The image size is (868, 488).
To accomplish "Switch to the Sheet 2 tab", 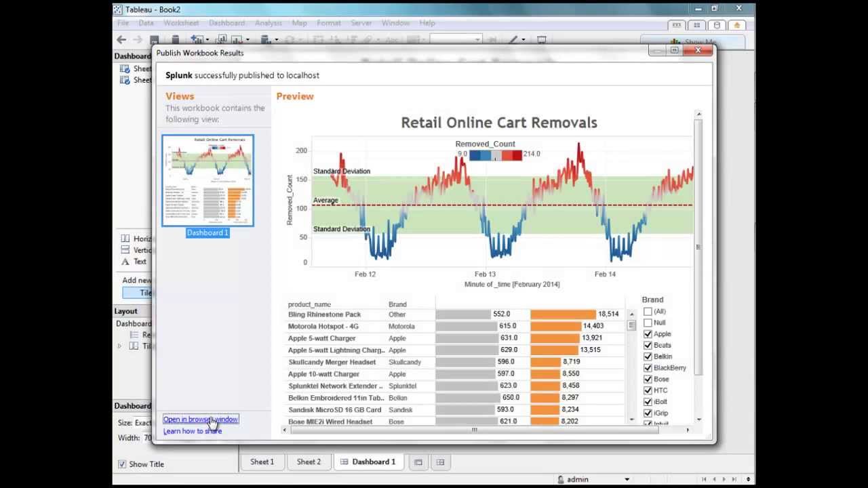I will (309, 462).
